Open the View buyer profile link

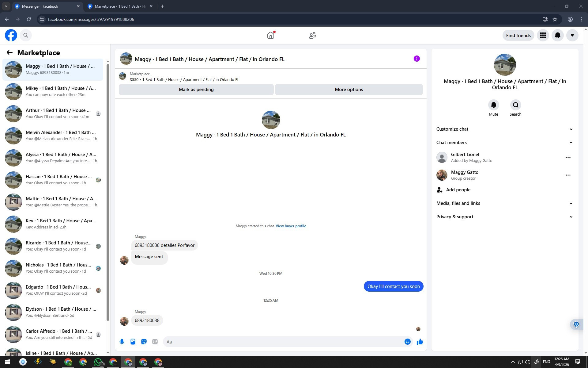pyautogui.click(x=291, y=226)
